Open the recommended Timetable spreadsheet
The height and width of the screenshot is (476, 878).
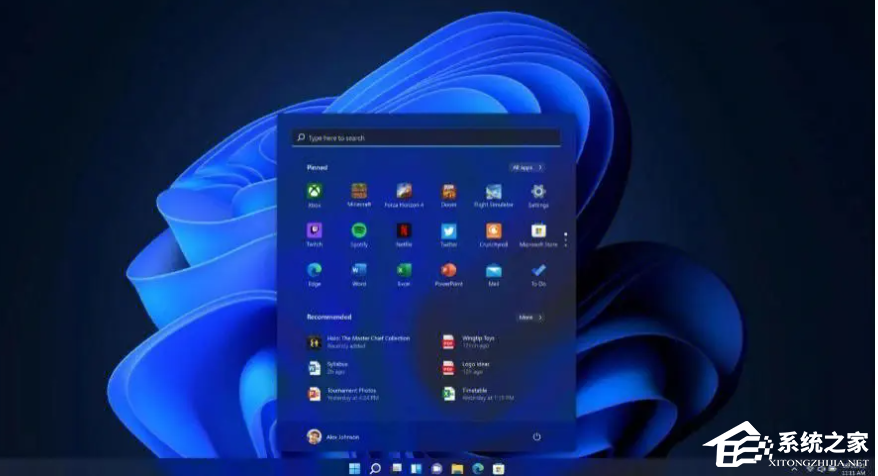[470, 393]
